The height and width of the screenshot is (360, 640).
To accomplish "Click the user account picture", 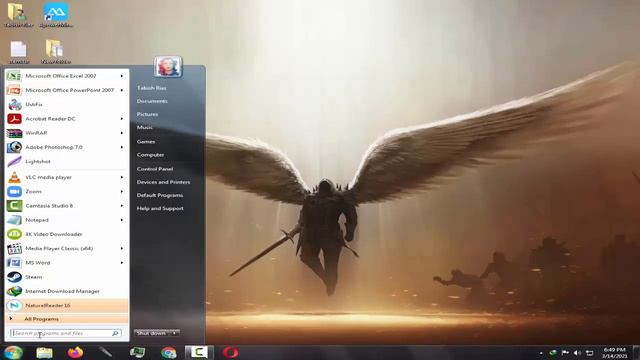I will [168, 67].
